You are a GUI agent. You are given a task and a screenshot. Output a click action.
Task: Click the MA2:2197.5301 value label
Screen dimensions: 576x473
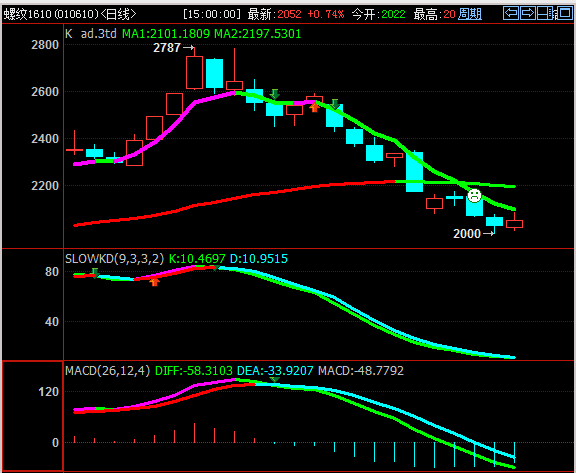coord(258,34)
